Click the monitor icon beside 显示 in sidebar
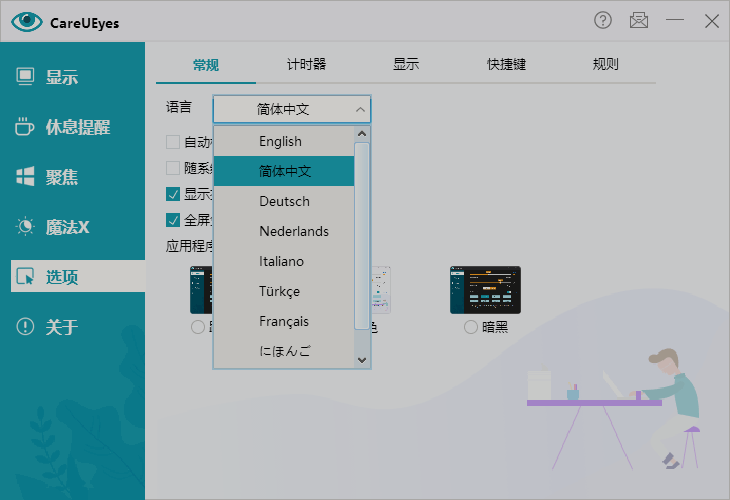The image size is (730, 500). (25, 76)
